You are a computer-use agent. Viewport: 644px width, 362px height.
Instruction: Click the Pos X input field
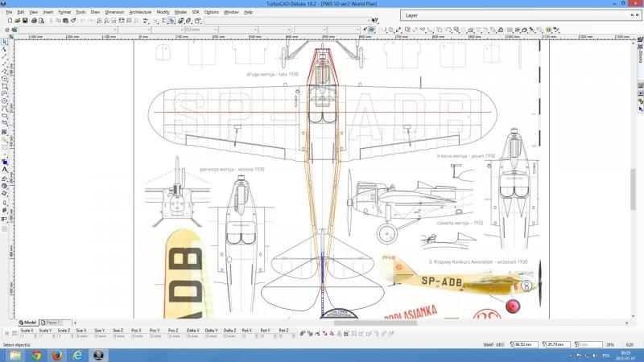pyautogui.click(x=138, y=335)
